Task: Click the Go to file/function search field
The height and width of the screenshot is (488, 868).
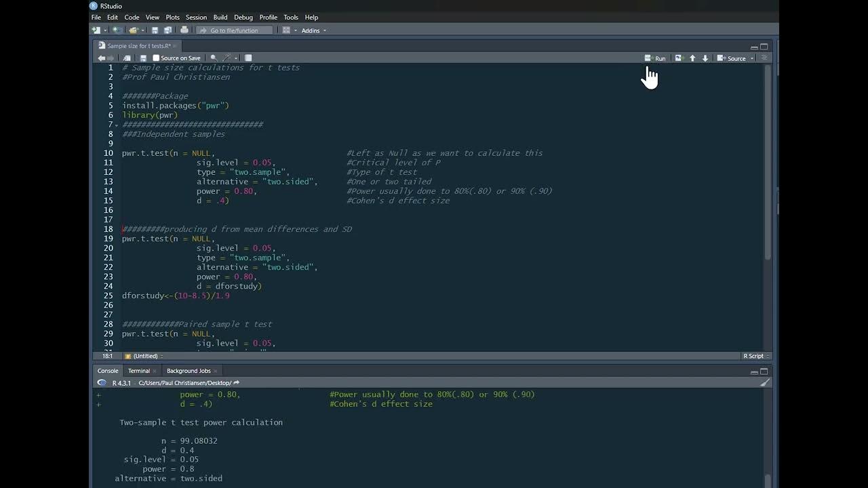Action: tap(235, 30)
